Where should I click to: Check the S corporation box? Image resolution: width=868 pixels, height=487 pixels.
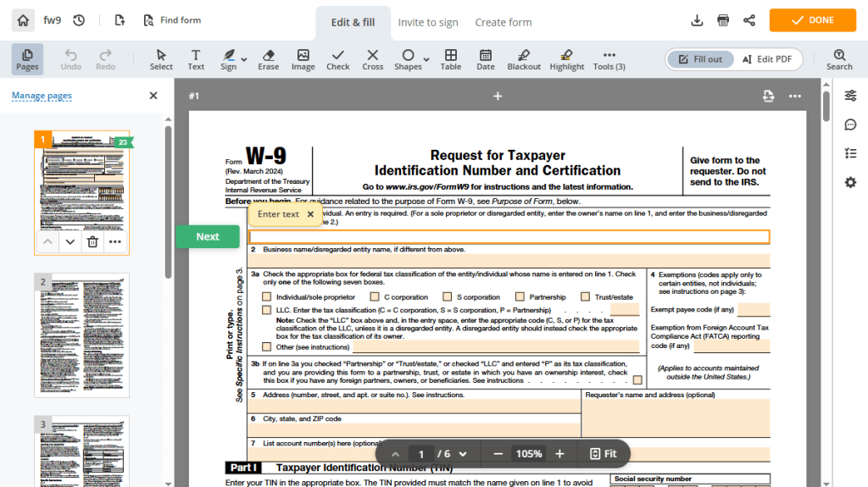[x=448, y=296]
